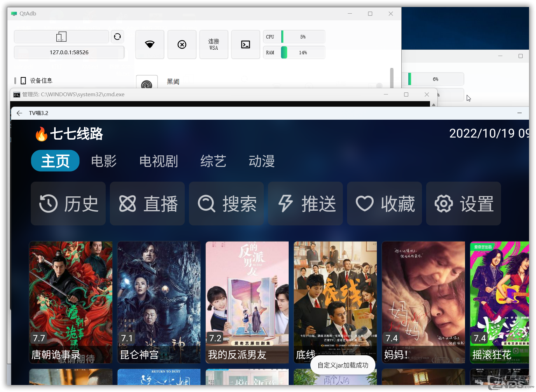This screenshot has width=536, height=392.
Task: Open the 历史 history button
Action: 68,204
